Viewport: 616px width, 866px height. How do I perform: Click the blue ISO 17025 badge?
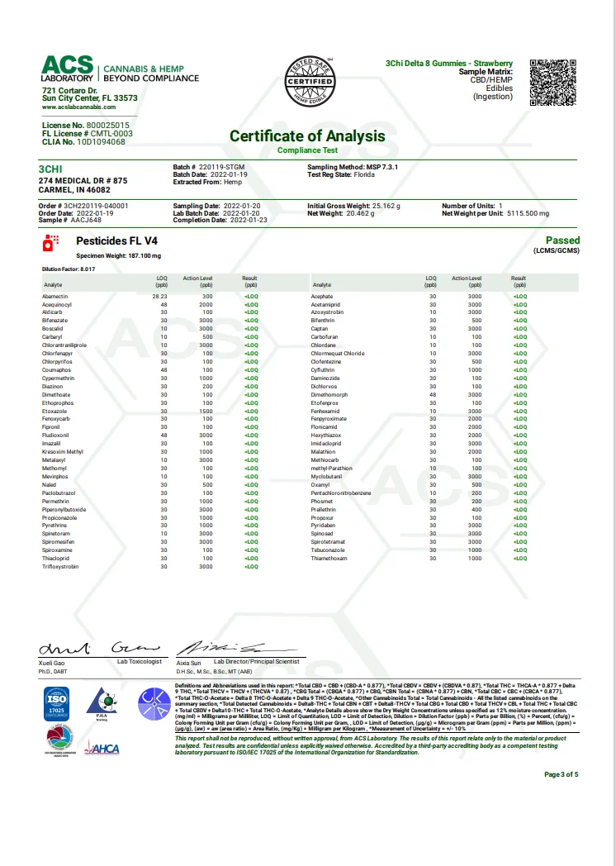[x=56, y=703]
